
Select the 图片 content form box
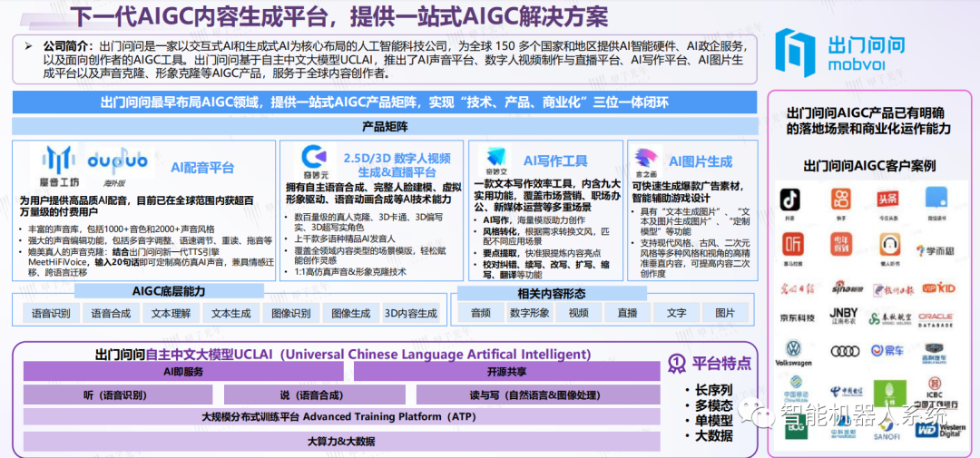pos(725,312)
